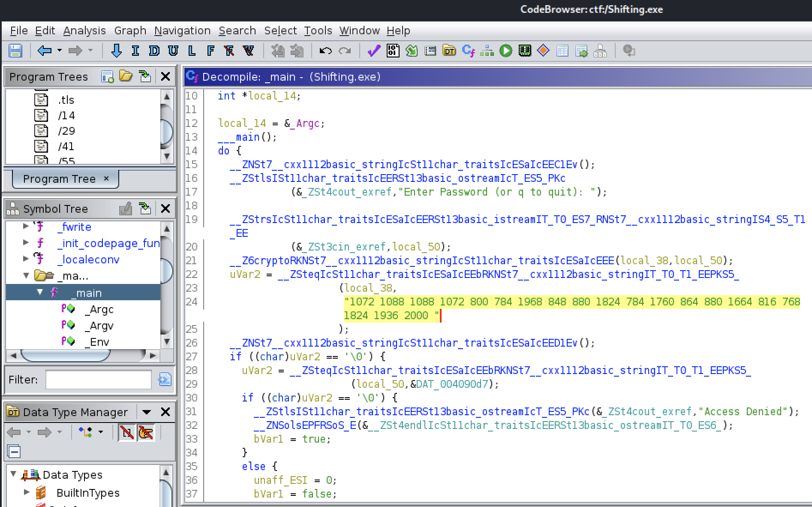
Task: Collapse the Data Types root node
Action: [x=13, y=474]
